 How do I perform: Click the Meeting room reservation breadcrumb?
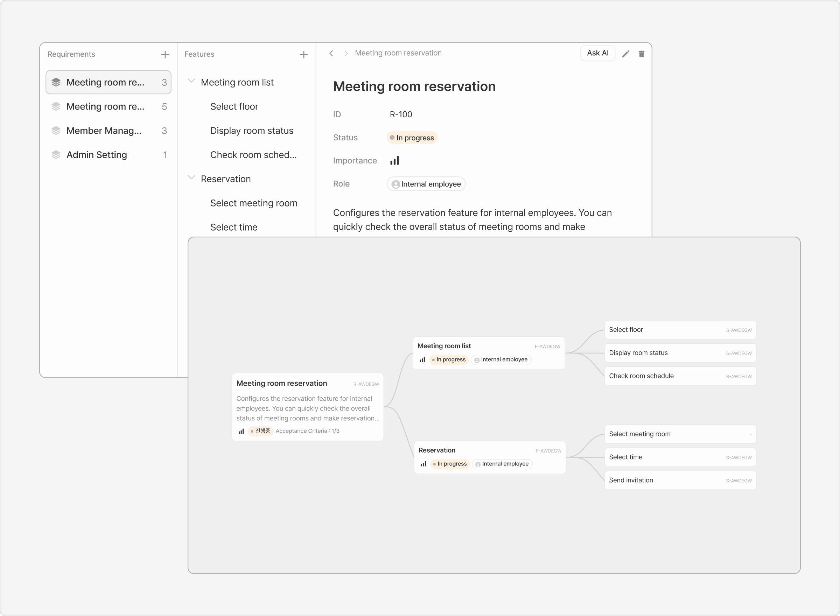tap(398, 53)
